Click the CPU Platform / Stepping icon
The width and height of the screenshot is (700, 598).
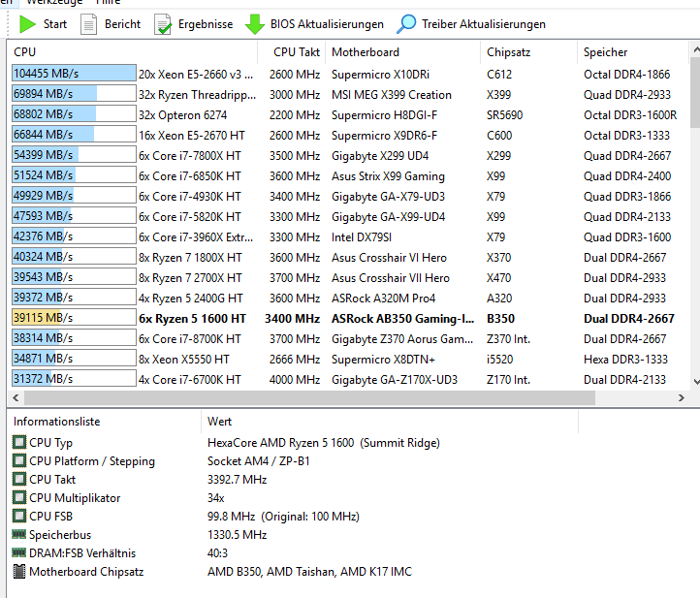click(x=19, y=460)
